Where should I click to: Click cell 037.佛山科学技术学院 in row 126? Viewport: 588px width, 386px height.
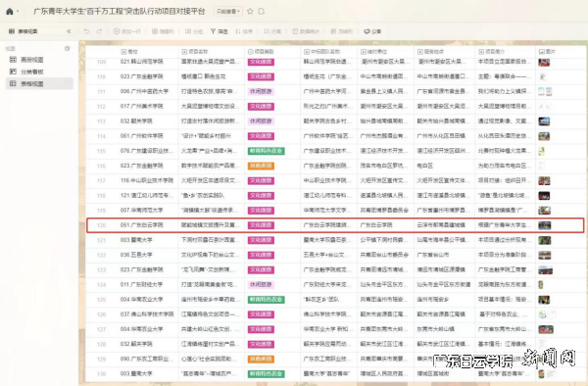[147, 314]
